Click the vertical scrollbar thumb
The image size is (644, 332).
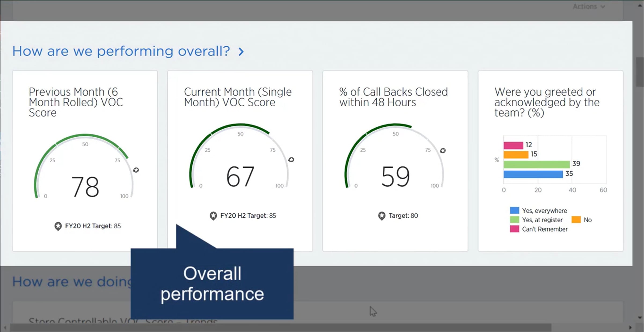640,72
